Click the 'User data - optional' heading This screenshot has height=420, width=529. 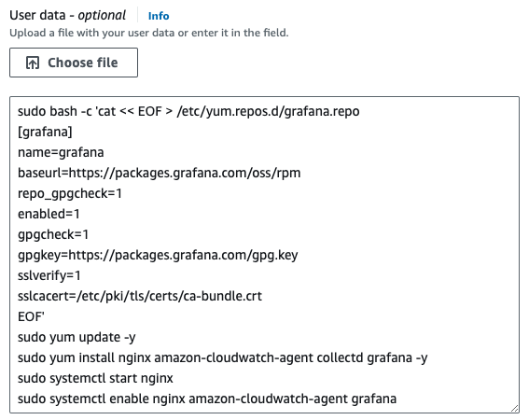click(68, 16)
